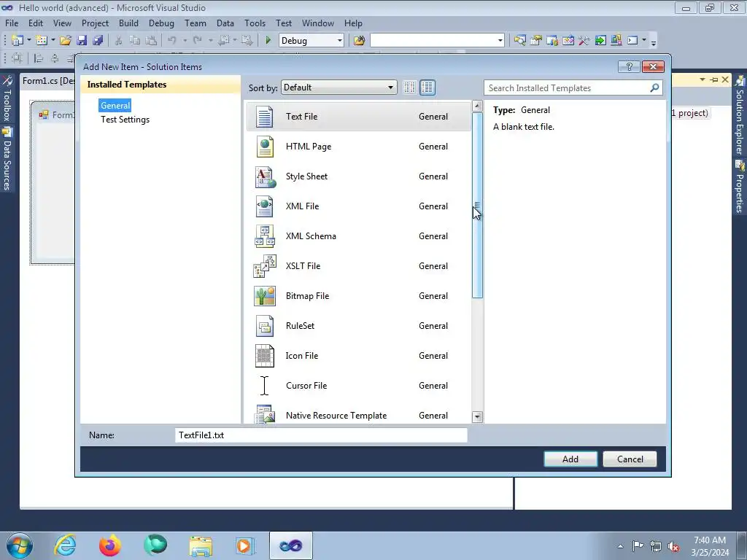Open the Solution Explorer side tab
This screenshot has width=747, height=560.
point(740,116)
